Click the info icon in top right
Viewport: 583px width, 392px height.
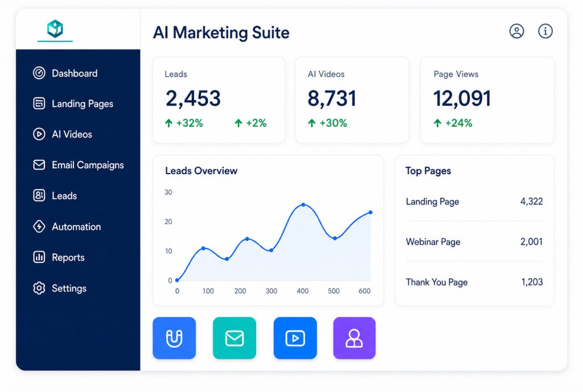[545, 31]
